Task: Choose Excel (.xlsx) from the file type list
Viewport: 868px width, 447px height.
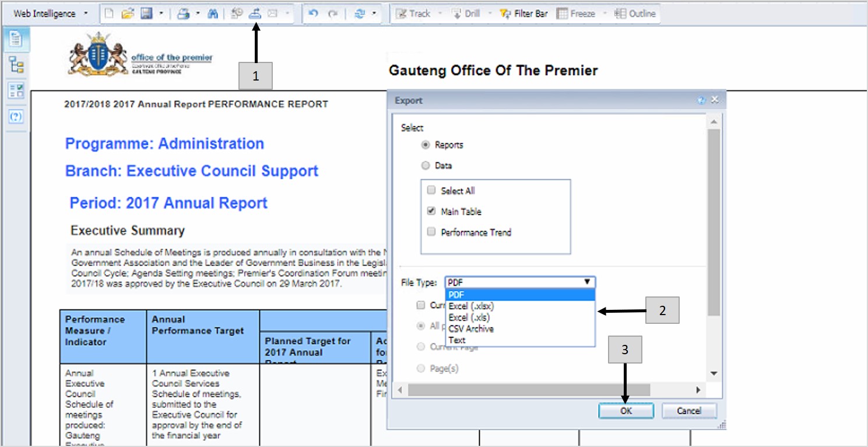Action: [472, 306]
